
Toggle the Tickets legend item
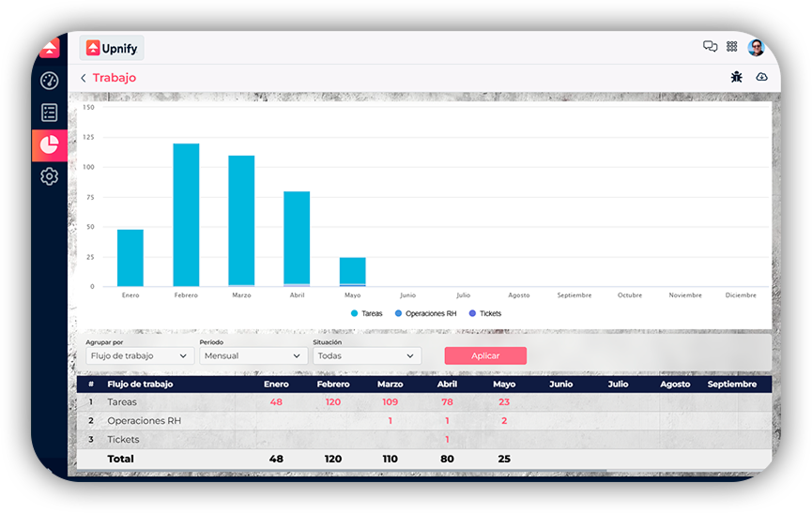coord(484,313)
